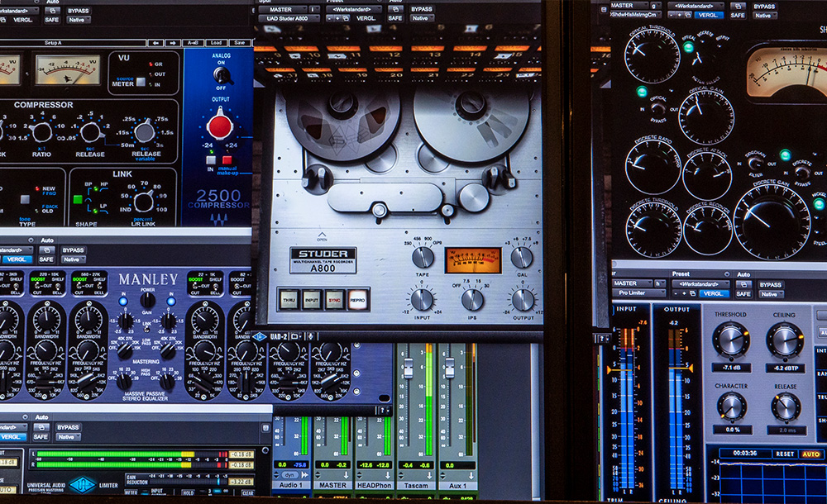827x504 pixels.
Task: Select the Tascam track name
Action: (416, 486)
